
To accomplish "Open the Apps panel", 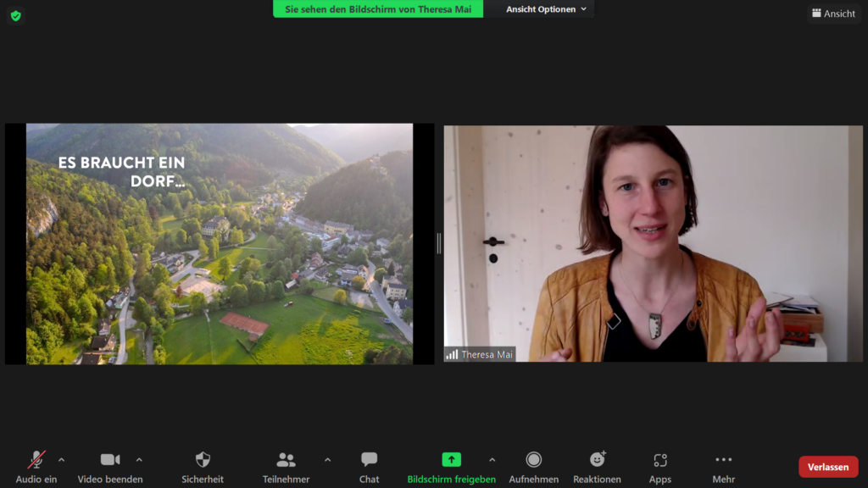I will coord(659,467).
